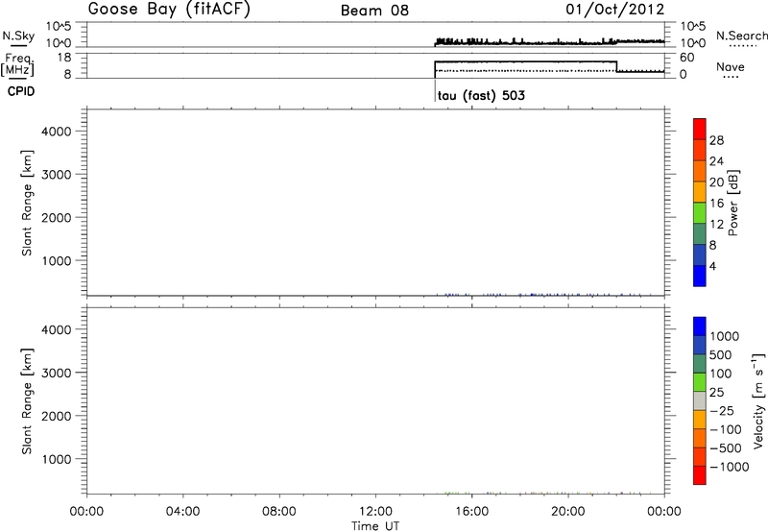This screenshot has height=532, width=768.
Task: Click the yellow-orange swatch between -25 and -100 velocity
Action: pyautogui.click(x=700, y=420)
